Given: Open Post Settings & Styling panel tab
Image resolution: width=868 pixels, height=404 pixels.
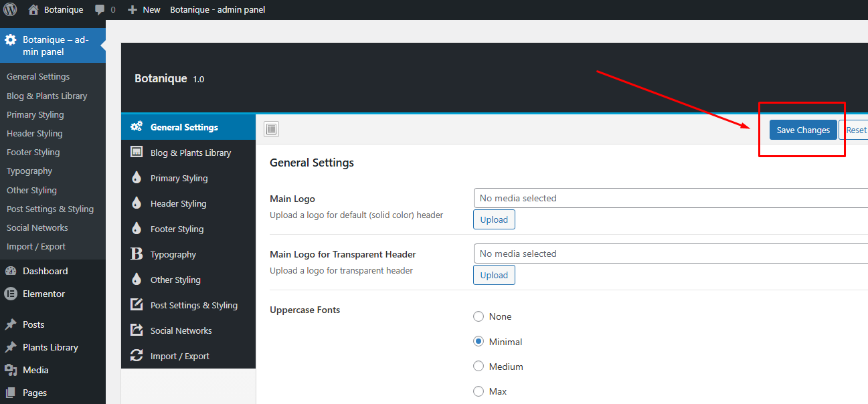Looking at the screenshot, I should 188,305.
